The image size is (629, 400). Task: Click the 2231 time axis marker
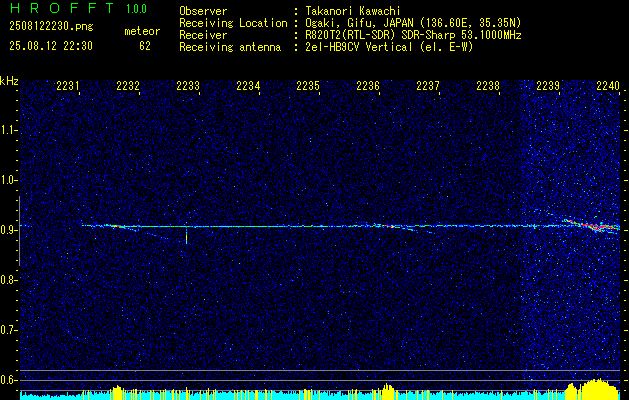pos(68,85)
